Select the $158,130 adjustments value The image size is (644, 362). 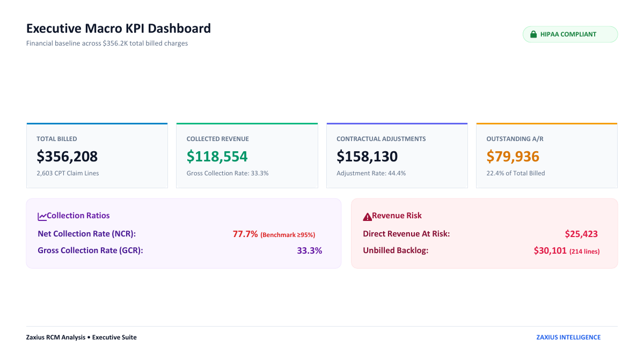[x=367, y=156]
